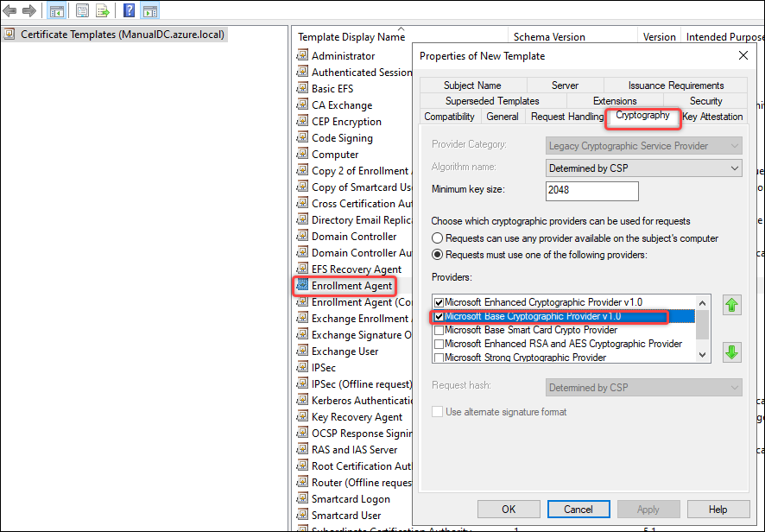Click the Cancel button
This screenshot has width=765, height=532.
(578, 509)
